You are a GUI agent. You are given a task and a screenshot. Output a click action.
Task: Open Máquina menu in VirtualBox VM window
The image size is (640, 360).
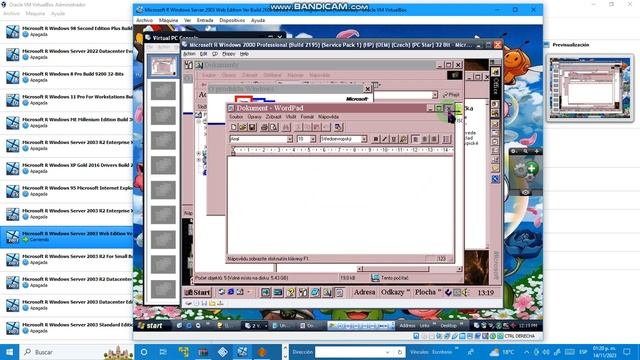(x=168, y=20)
